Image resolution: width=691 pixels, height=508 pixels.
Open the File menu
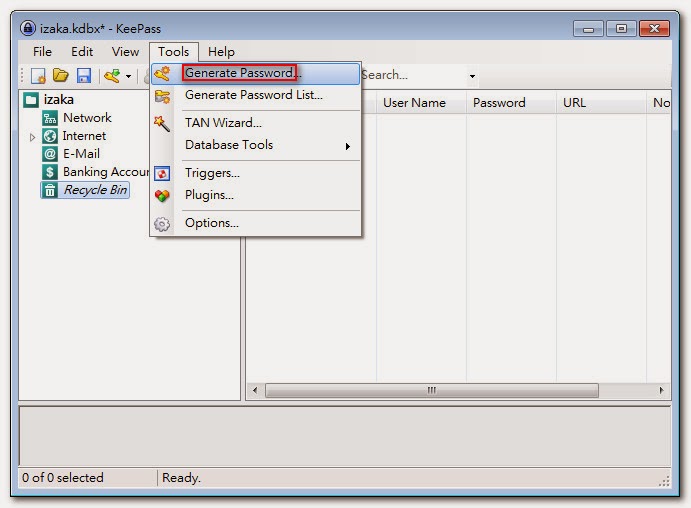tap(42, 52)
